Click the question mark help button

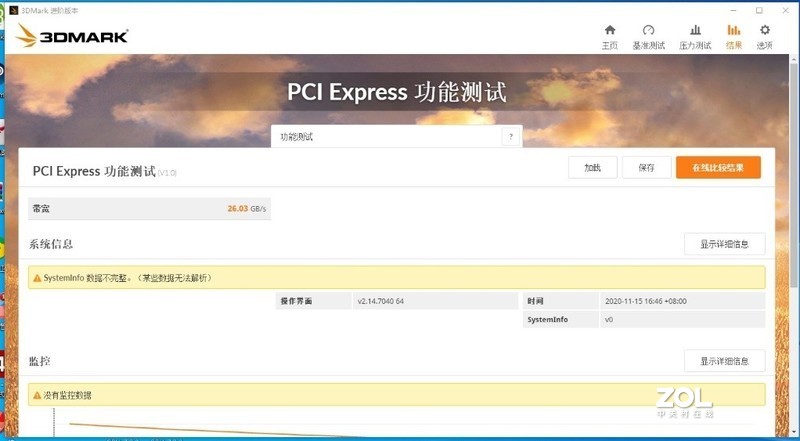[x=511, y=137]
